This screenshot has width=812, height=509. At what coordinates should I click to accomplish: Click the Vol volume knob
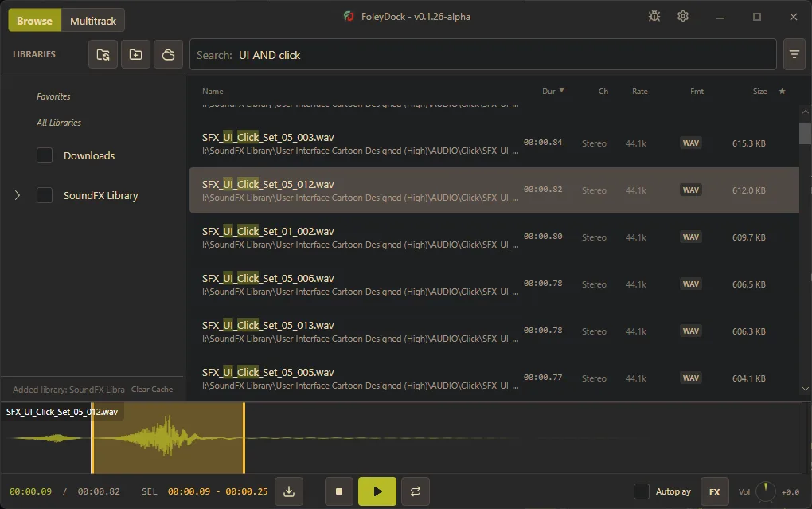click(765, 491)
